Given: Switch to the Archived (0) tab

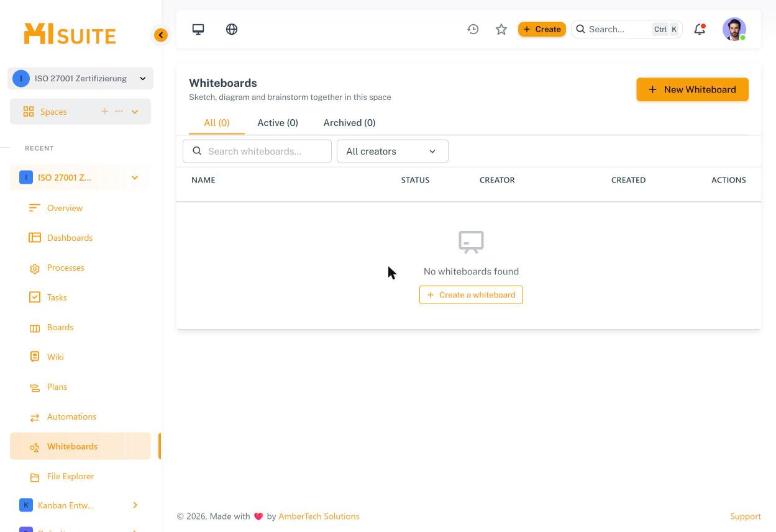Looking at the screenshot, I should point(349,123).
